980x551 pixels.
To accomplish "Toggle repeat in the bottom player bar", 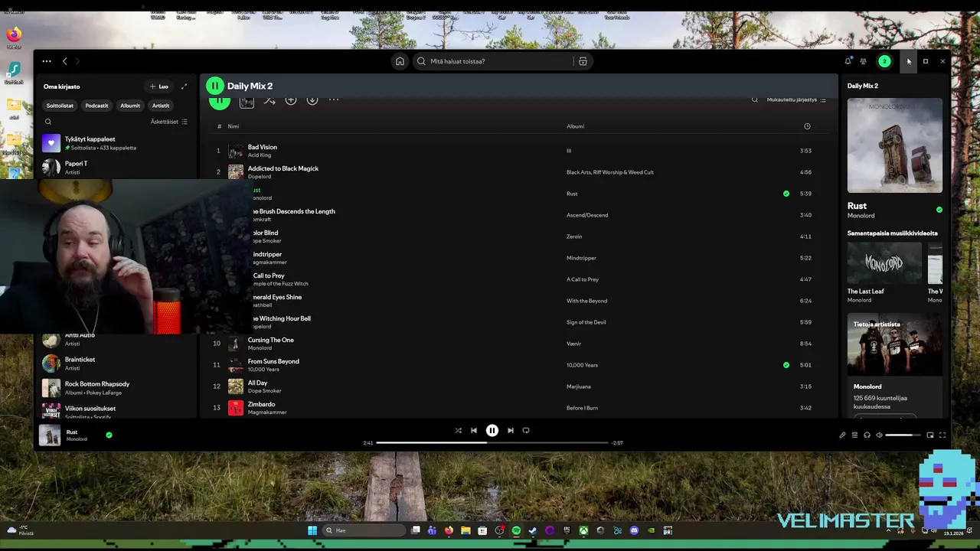I will click(x=526, y=430).
